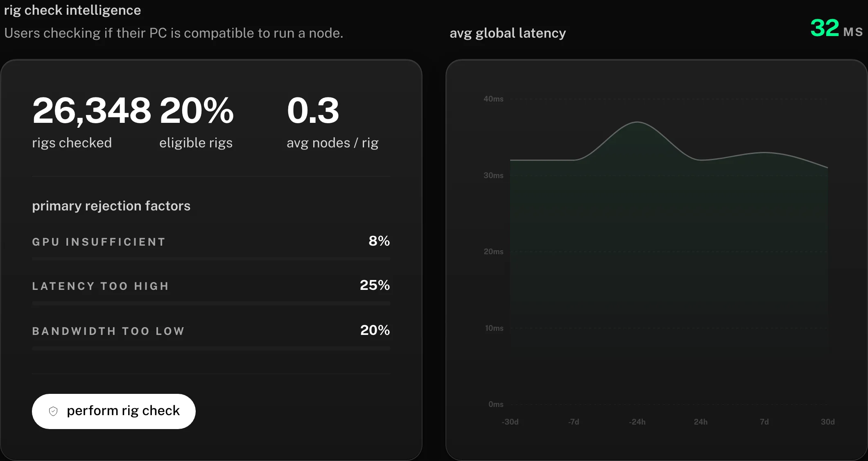Click the -7d x-axis tick label
Screen dimensions: 868x461
tap(574, 422)
